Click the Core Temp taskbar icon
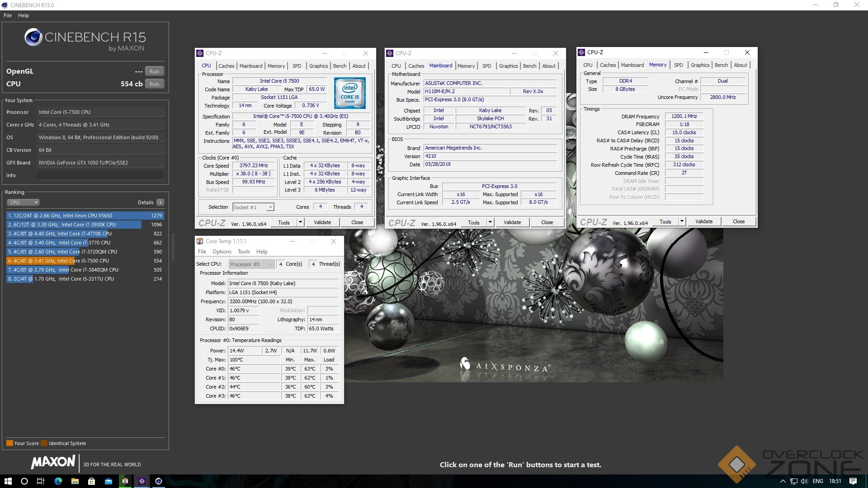Image resolution: width=868 pixels, height=488 pixels. (125, 481)
